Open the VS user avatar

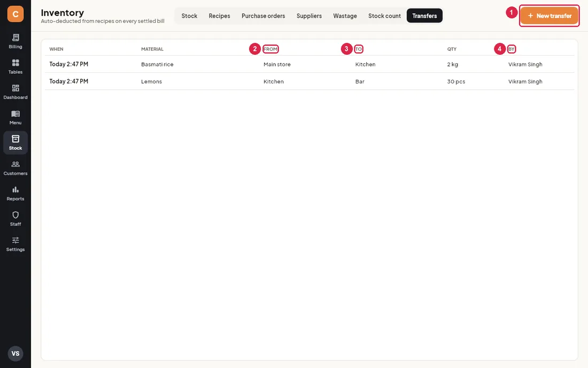coord(16,354)
